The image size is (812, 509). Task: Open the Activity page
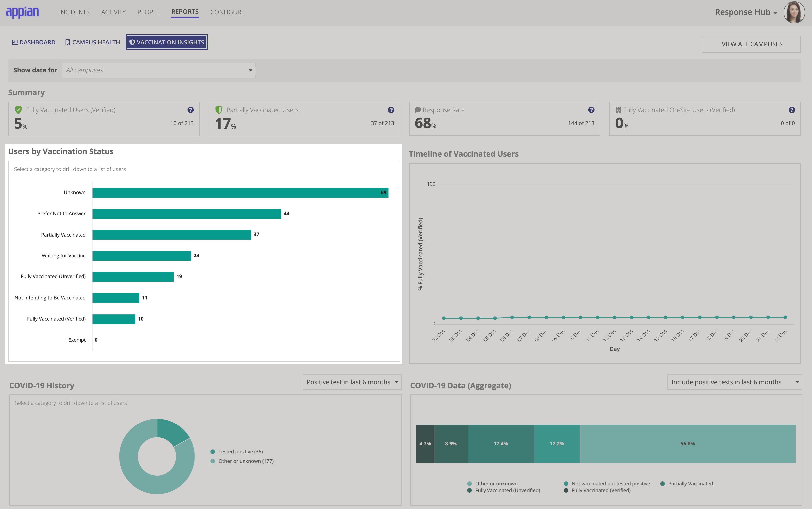click(113, 12)
